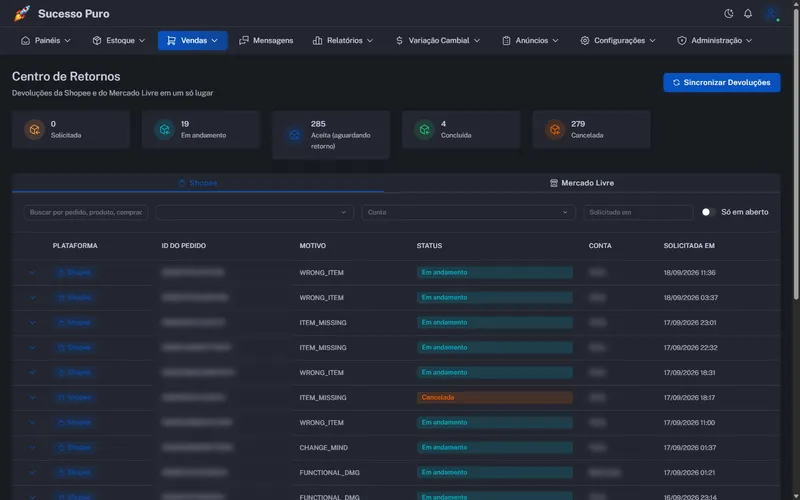This screenshot has width=800, height=500.
Task: Click the CHANGE_MIND motivo cell
Action: pyautogui.click(x=323, y=447)
